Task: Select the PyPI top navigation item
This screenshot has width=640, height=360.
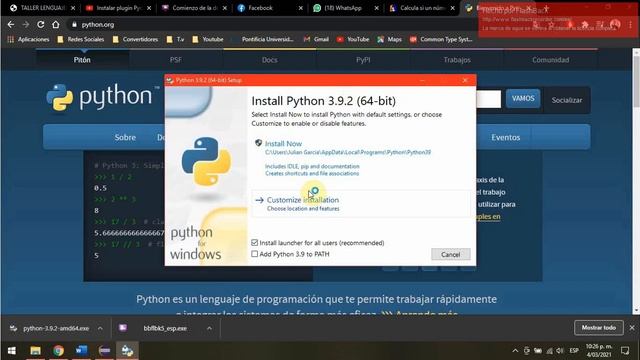Action: point(363,60)
